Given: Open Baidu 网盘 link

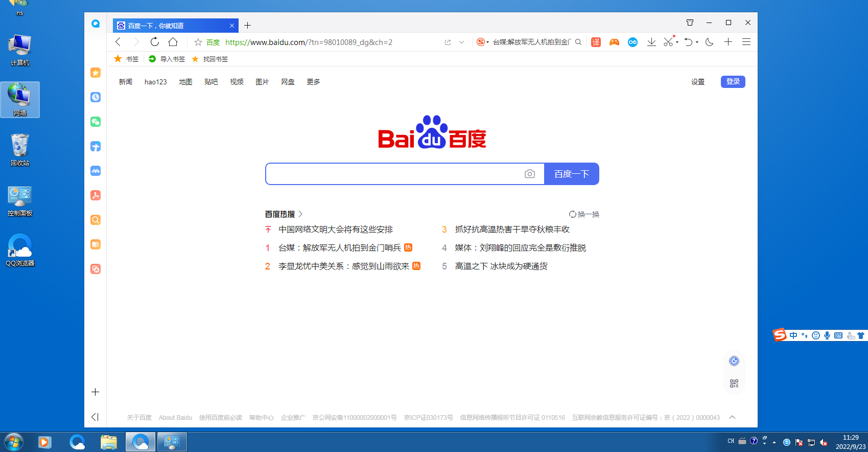Looking at the screenshot, I should click(x=288, y=82).
